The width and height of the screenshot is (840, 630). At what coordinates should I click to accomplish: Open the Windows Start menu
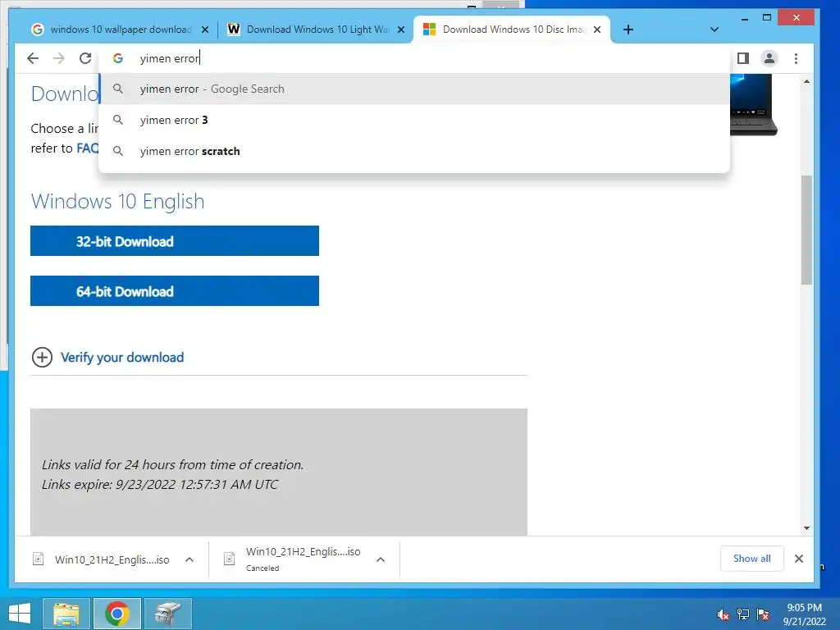click(x=20, y=614)
